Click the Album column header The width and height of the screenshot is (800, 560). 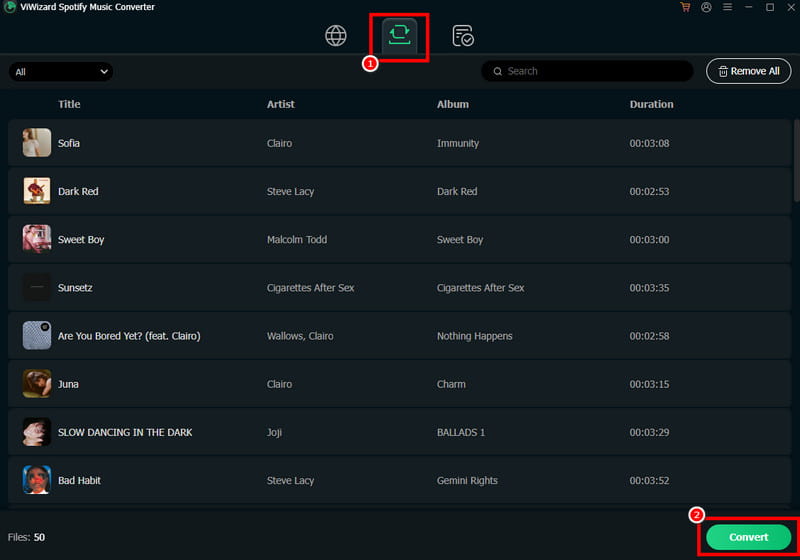[x=453, y=104]
